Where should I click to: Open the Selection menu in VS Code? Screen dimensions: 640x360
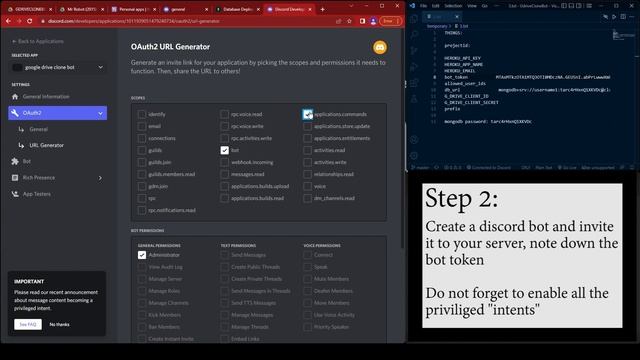[453, 6]
